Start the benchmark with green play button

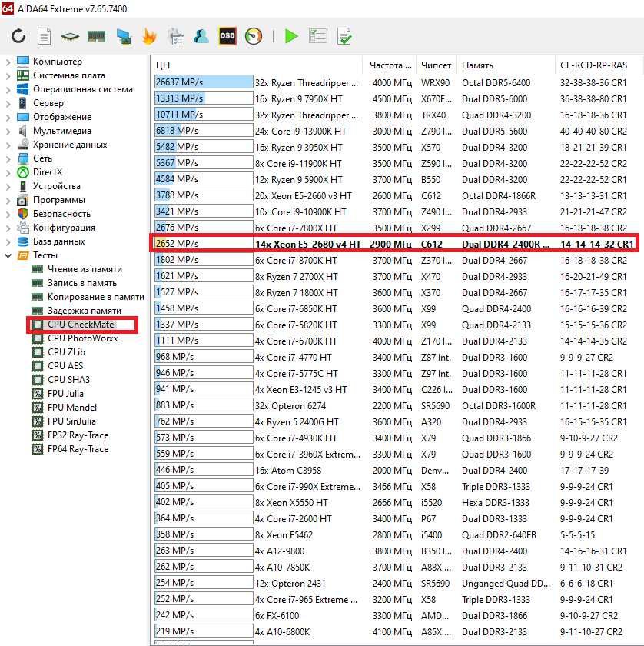[x=291, y=36]
